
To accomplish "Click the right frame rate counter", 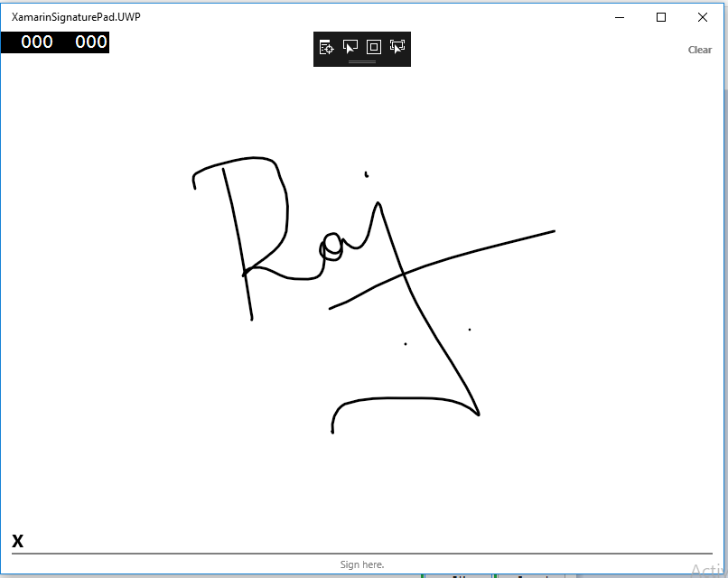I will point(89,42).
